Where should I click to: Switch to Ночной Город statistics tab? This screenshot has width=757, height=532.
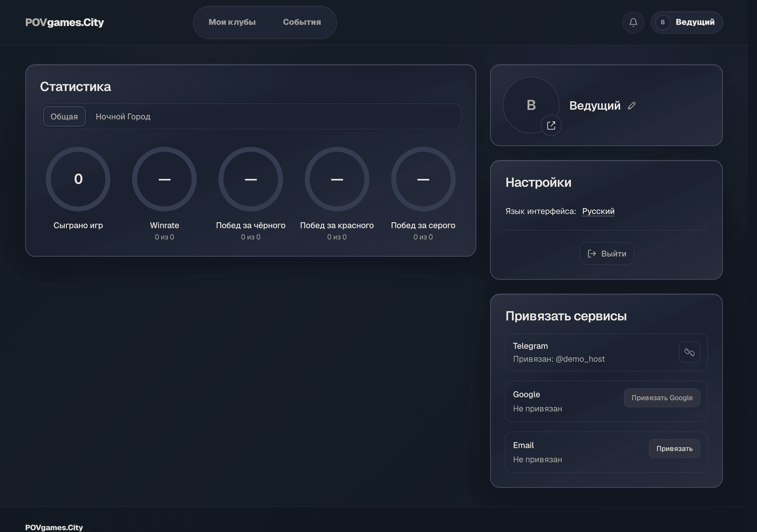123,116
